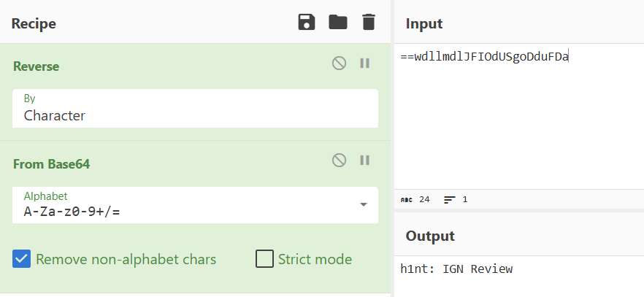Click the input character count indicator
The image size is (644, 297).
pos(415,199)
